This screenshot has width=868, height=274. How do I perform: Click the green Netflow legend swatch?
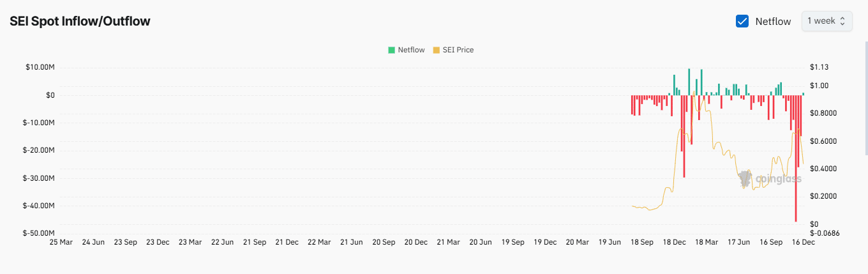point(391,50)
